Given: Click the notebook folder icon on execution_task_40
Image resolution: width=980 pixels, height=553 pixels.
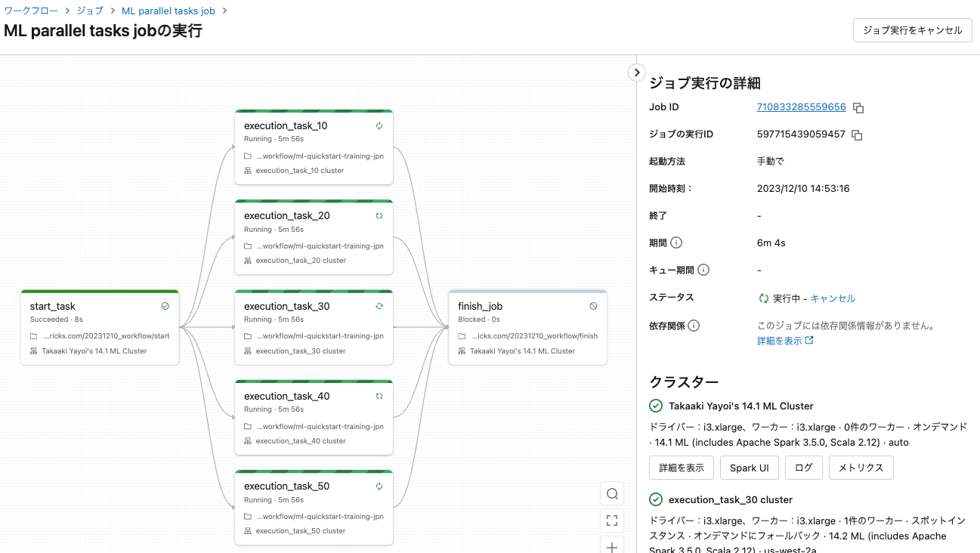Looking at the screenshot, I should tap(249, 425).
